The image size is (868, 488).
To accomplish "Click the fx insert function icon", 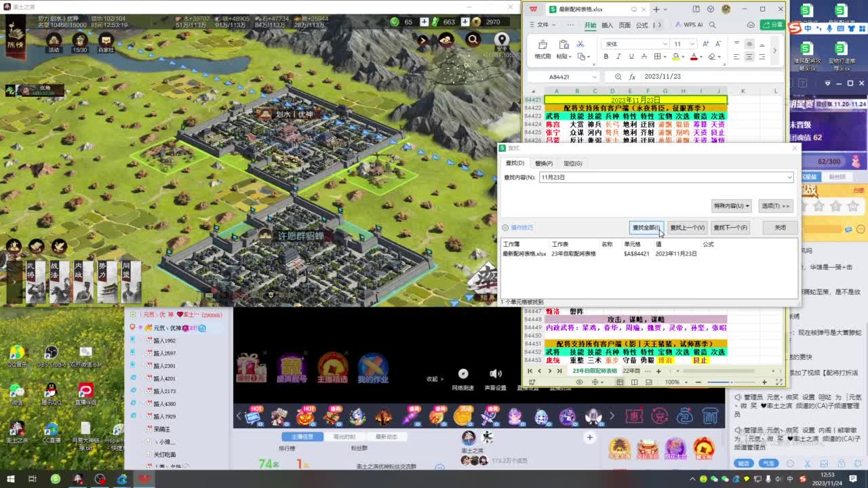I will point(632,77).
